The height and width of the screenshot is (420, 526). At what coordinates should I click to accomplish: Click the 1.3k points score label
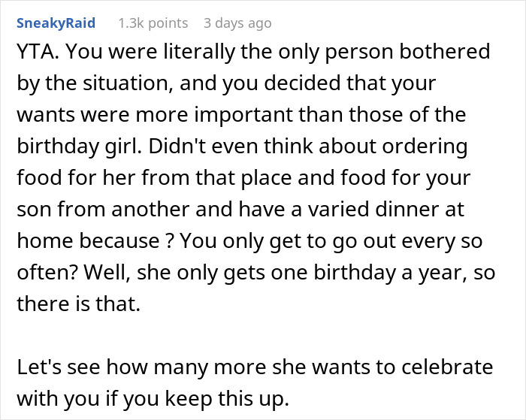[153, 23]
